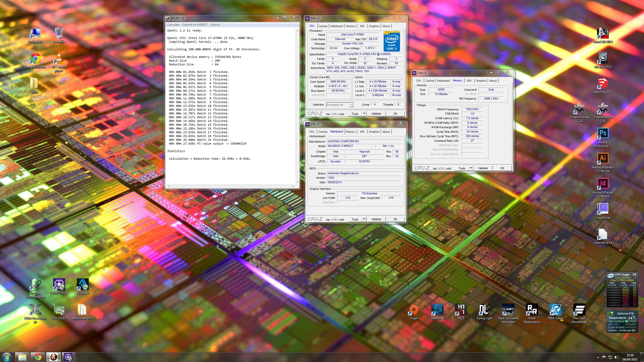644x362 pixels.
Task: Select the Next Car Game Wreckfest icon
Action: 508,314
